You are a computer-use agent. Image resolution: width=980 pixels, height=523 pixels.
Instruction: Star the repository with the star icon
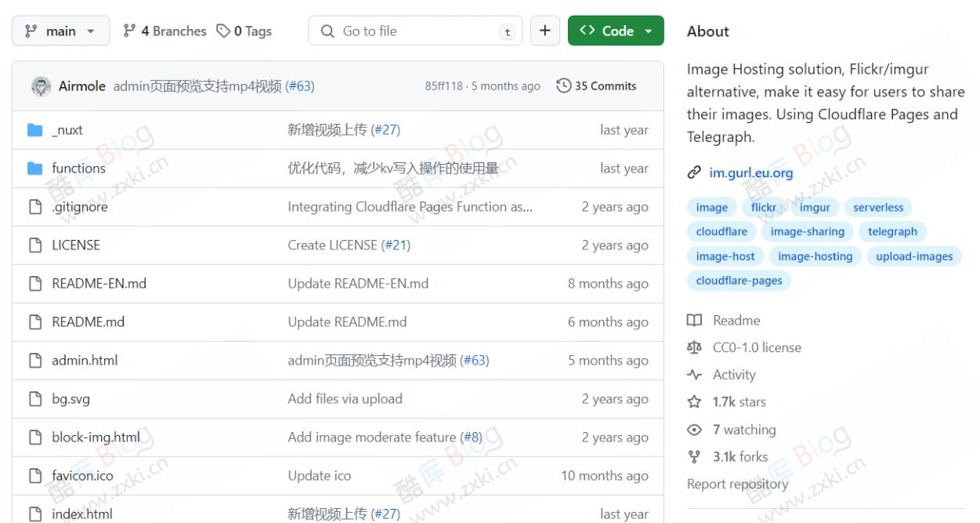695,401
